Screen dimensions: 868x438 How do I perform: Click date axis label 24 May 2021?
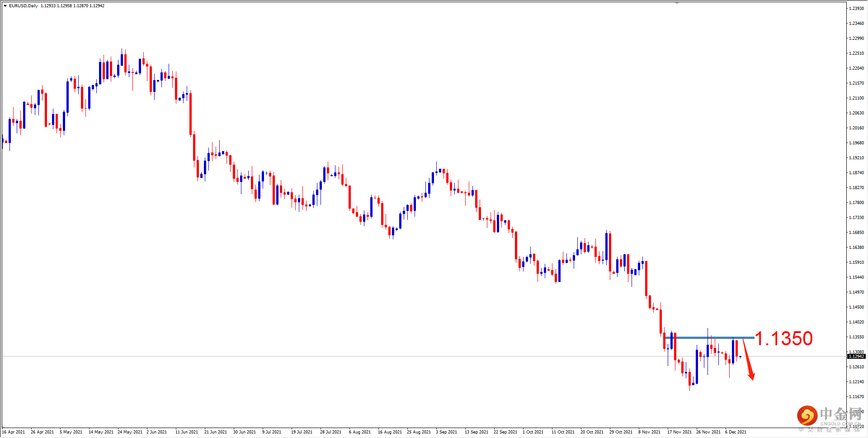point(130,432)
